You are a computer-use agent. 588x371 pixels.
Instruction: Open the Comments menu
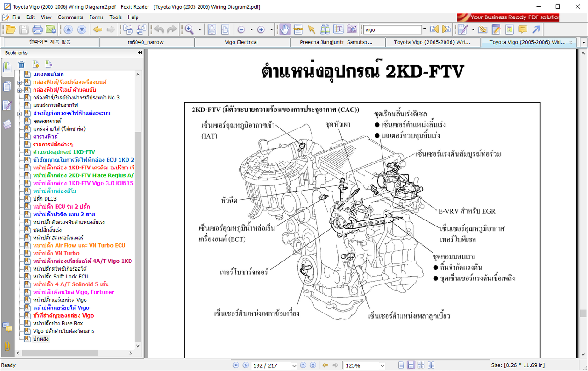point(70,17)
